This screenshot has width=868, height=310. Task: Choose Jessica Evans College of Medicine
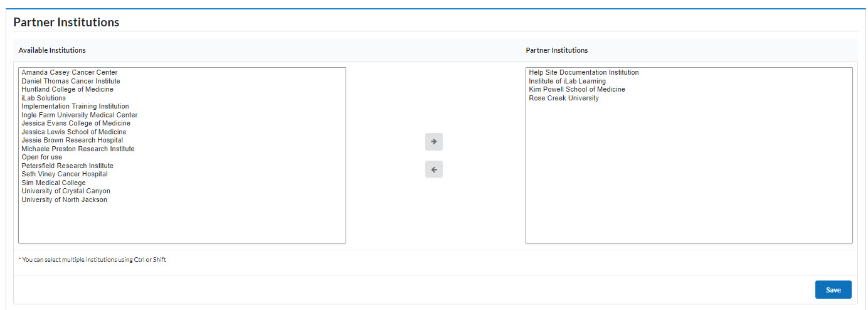pyautogui.click(x=76, y=124)
